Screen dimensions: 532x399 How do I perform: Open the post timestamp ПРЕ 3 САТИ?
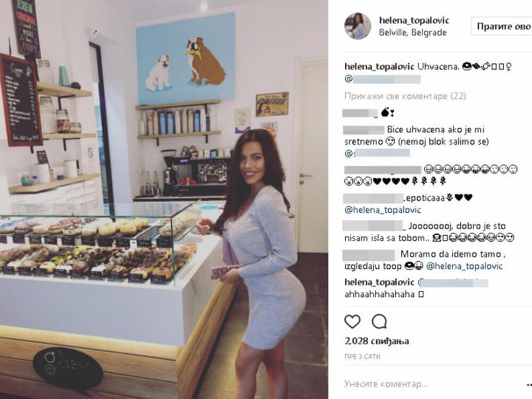pos(362,356)
